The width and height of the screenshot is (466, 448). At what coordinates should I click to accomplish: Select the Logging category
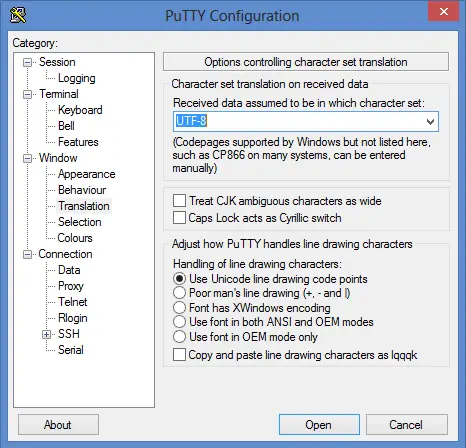pos(77,78)
